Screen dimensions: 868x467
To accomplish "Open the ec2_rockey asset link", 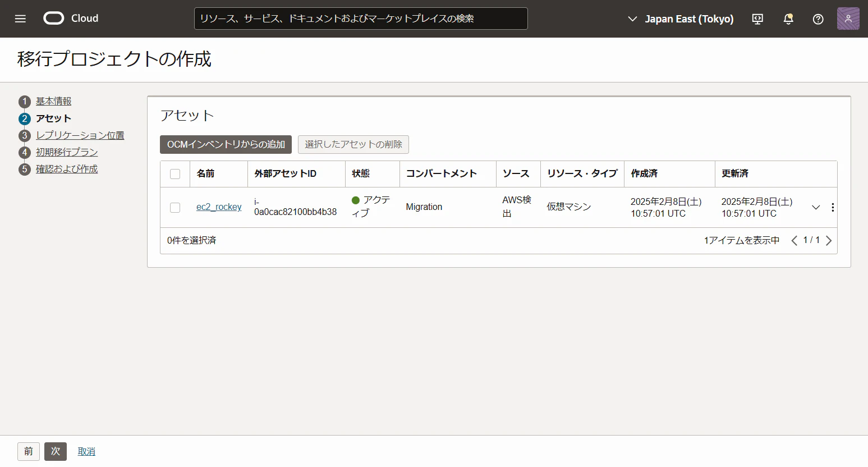I will point(219,207).
